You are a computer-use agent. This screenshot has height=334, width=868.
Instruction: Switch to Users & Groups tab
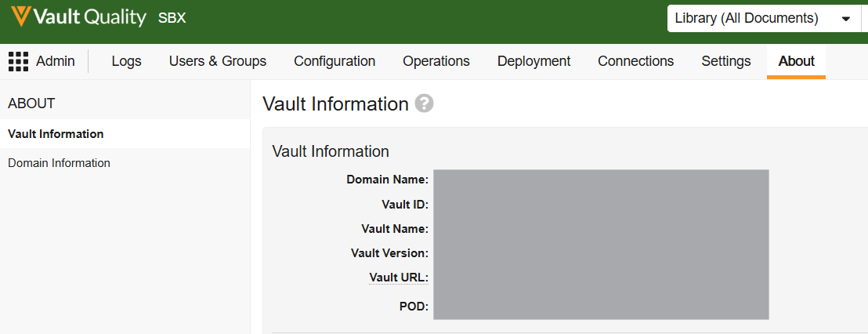218,61
